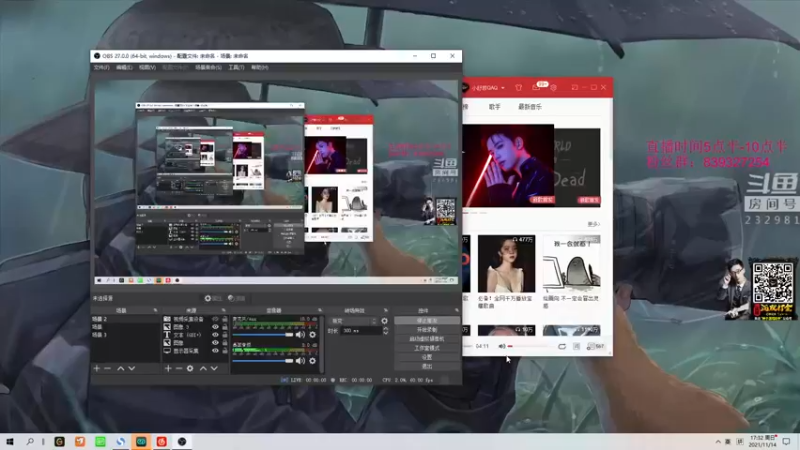The height and width of the screenshot is (450, 800).
Task: Toggle lock on 图像 3 source
Action: (224, 327)
